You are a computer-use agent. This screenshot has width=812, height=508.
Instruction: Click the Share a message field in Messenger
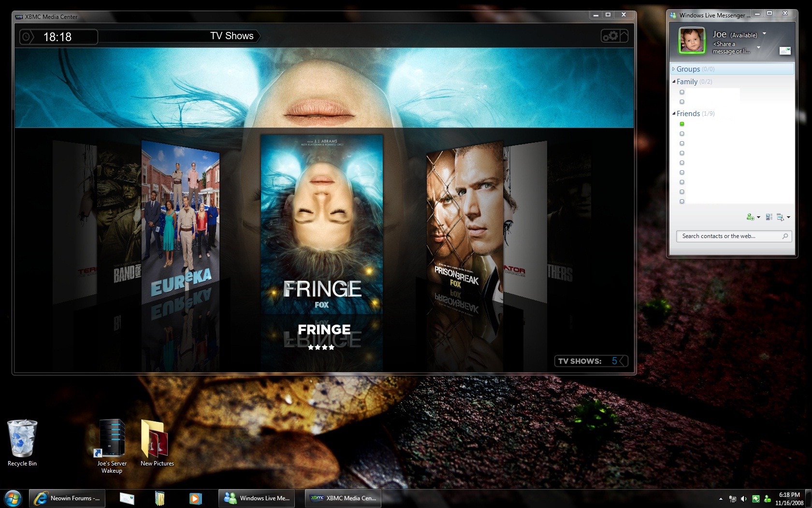[x=731, y=47]
